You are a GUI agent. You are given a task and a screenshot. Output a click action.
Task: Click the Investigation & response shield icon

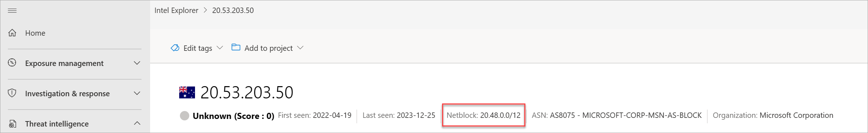[x=12, y=93]
